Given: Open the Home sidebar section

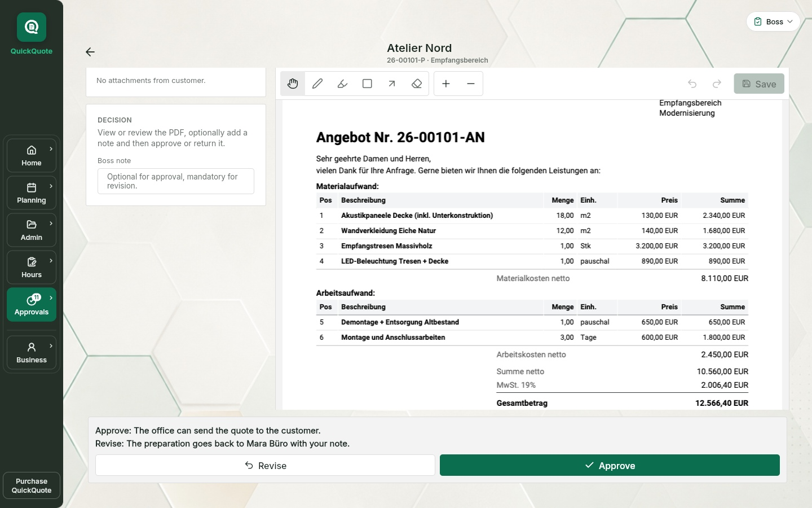Looking at the screenshot, I should point(32,156).
